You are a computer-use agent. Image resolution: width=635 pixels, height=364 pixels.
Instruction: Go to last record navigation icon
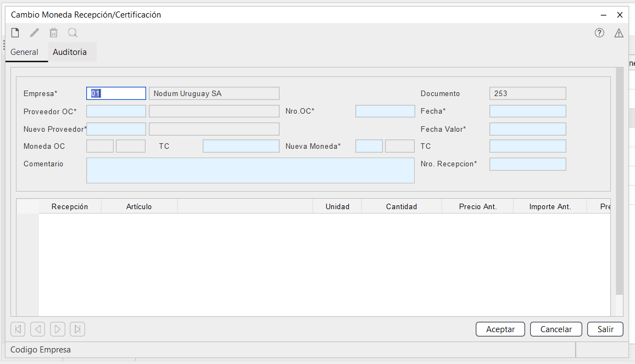77,329
